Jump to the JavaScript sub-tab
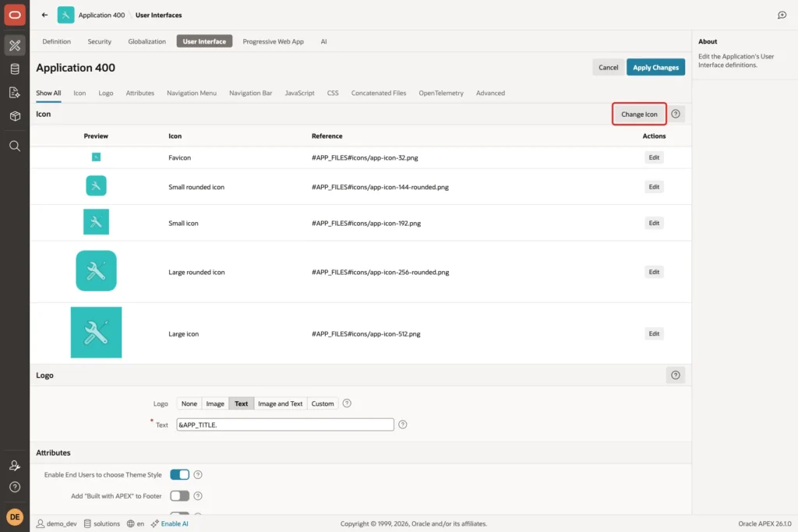 [300, 93]
